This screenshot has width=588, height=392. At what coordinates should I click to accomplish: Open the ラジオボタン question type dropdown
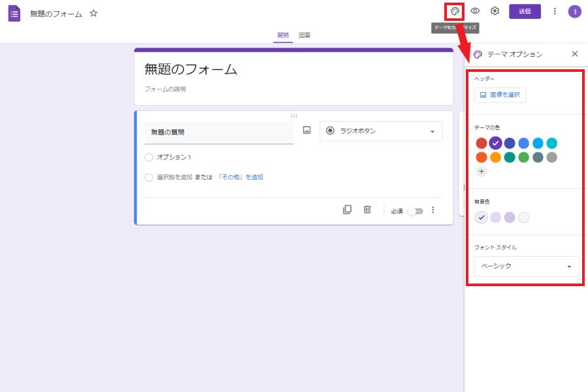point(381,131)
